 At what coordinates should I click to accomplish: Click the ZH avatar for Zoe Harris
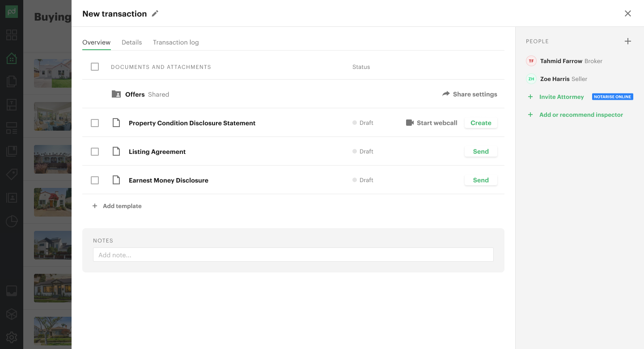[x=531, y=79]
